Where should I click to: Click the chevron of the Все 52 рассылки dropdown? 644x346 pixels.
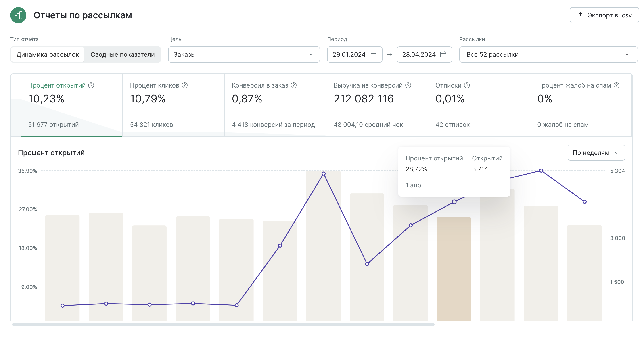click(x=627, y=54)
